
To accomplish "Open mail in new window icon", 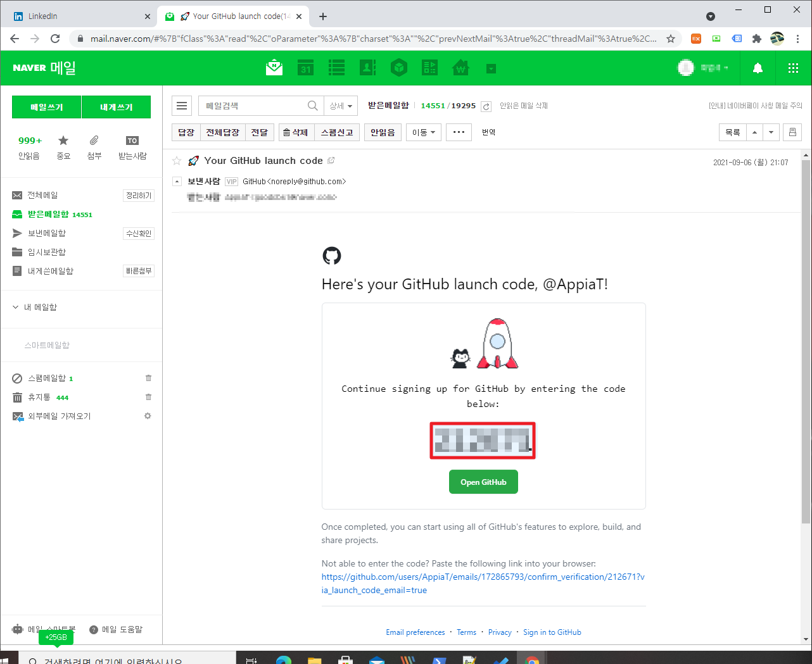I will point(331,161).
